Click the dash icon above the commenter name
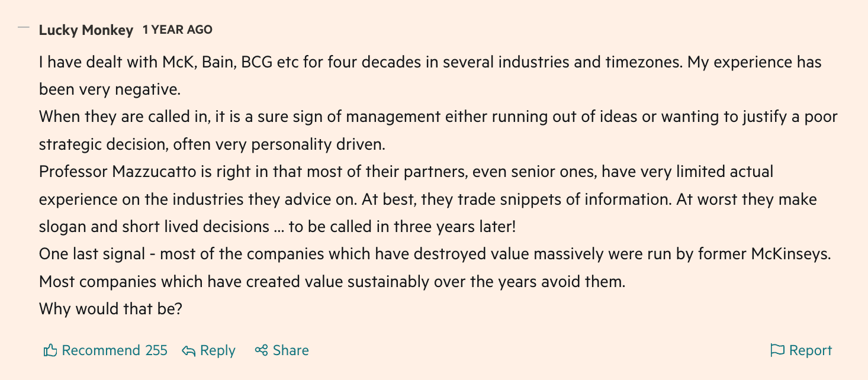The image size is (868, 380). pyautogui.click(x=24, y=27)
